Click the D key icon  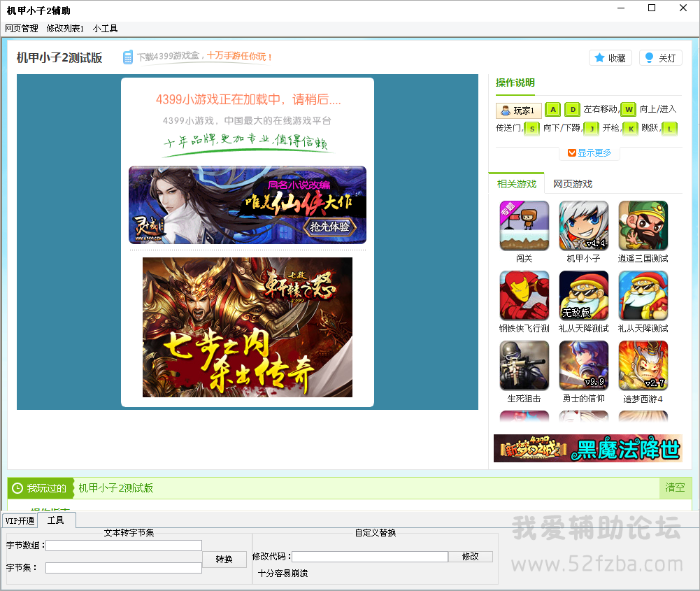[x=572, y=109]
